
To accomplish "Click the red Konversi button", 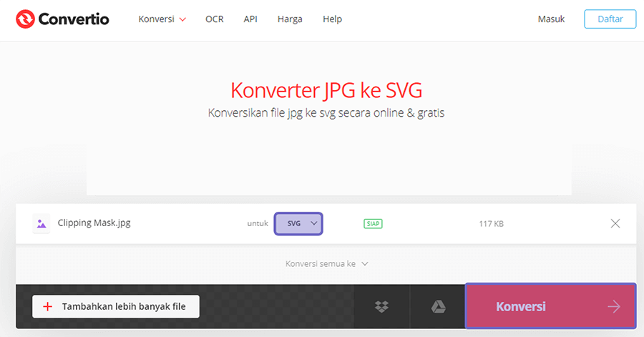I will coord(551,306).
